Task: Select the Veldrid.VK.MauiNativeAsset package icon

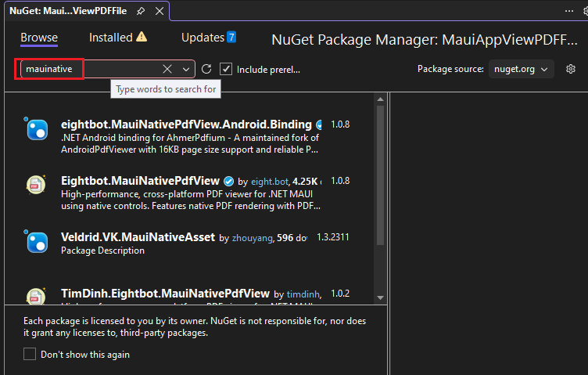Action: (37, 241)
